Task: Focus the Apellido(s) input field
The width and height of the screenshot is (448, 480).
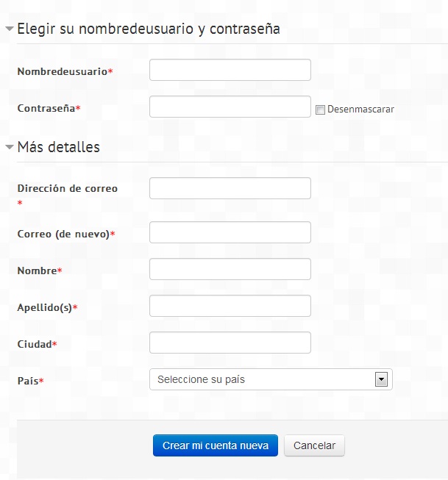Action: pos(230,306)
